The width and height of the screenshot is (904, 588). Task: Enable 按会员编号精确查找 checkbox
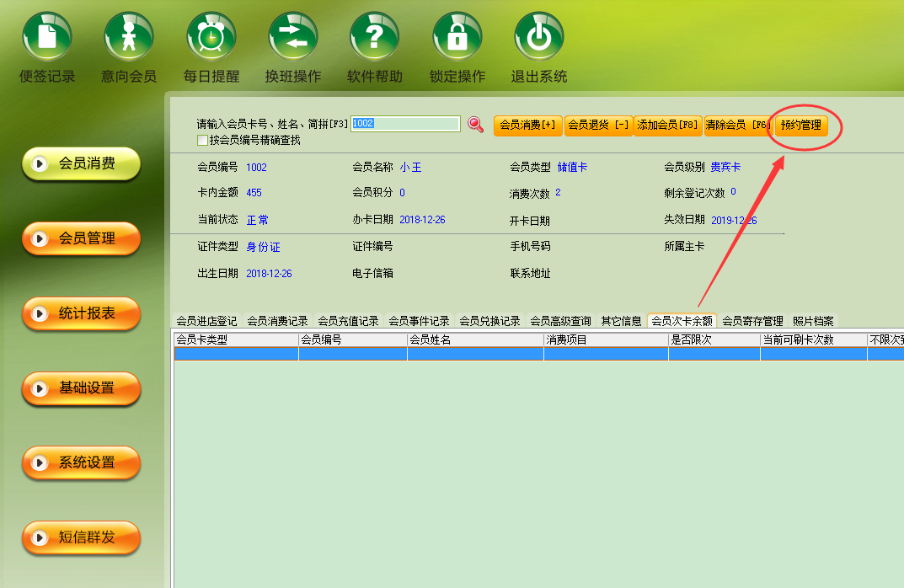pos(202,140)
